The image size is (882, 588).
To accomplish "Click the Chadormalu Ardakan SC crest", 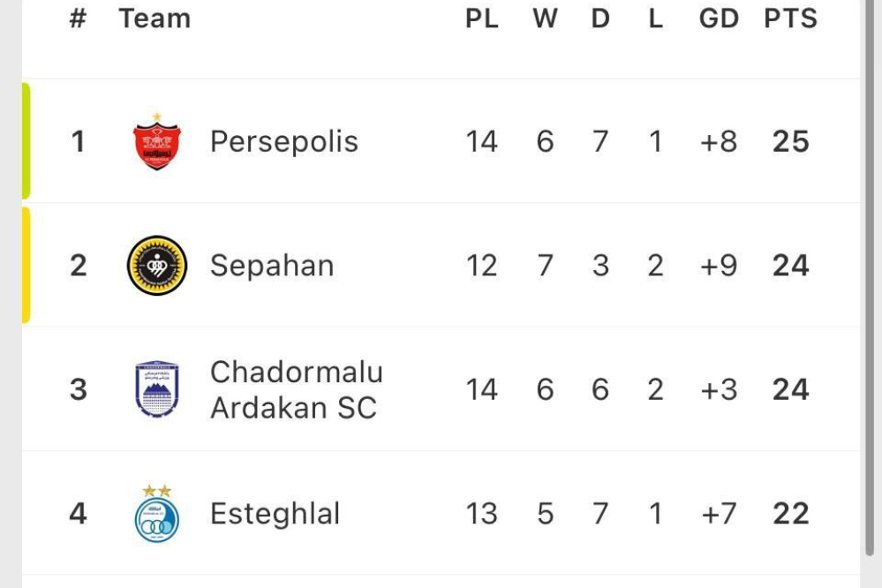I will click(x=157, y=389).
